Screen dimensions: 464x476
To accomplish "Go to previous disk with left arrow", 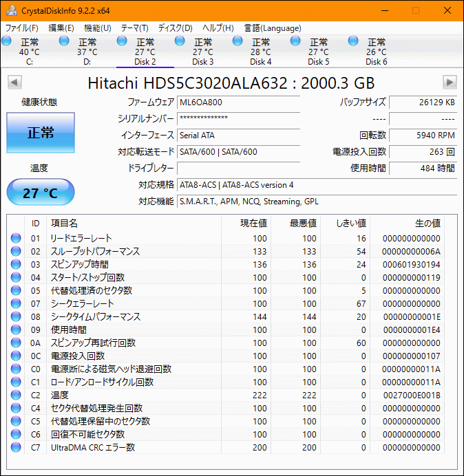I will (x=14, y=83).
